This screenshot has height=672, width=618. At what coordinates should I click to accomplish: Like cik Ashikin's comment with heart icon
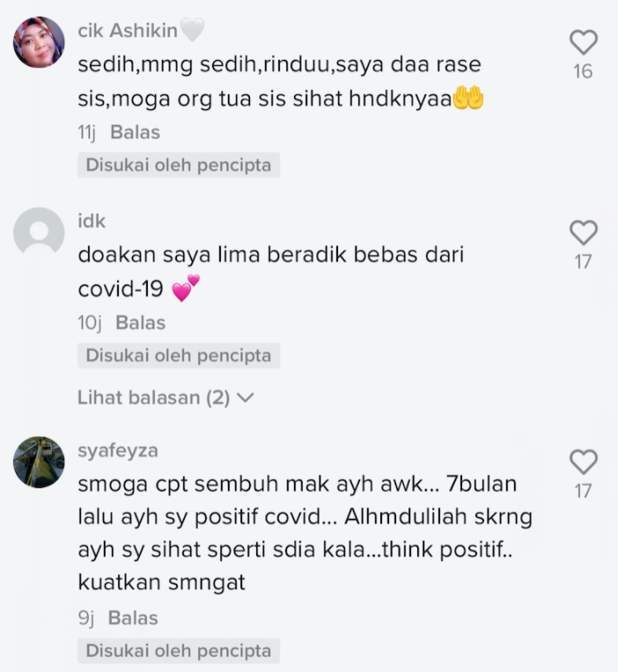[x=584, y=42]
